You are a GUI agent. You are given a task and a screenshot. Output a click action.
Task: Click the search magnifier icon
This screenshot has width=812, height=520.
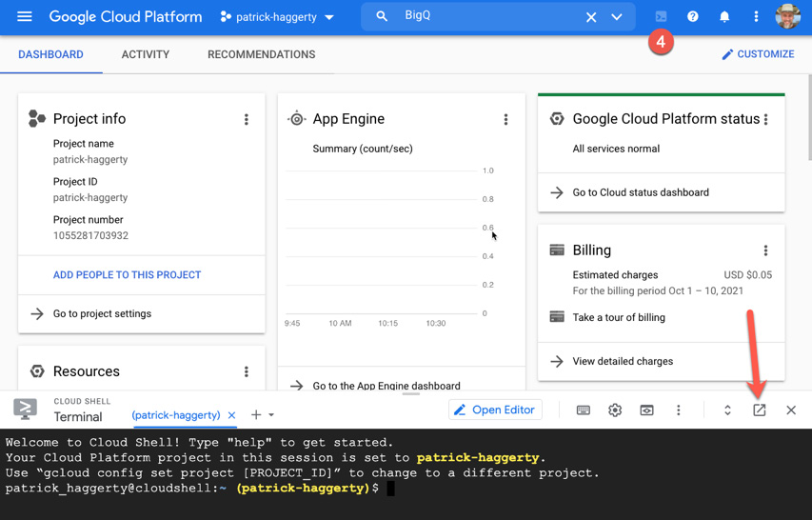(382, 16)
